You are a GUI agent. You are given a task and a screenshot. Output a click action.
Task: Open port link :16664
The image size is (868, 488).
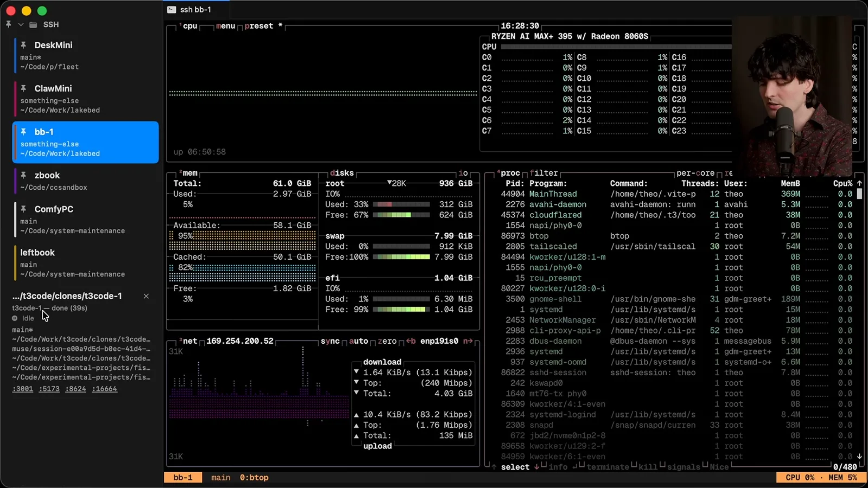[x=105, y=389]
